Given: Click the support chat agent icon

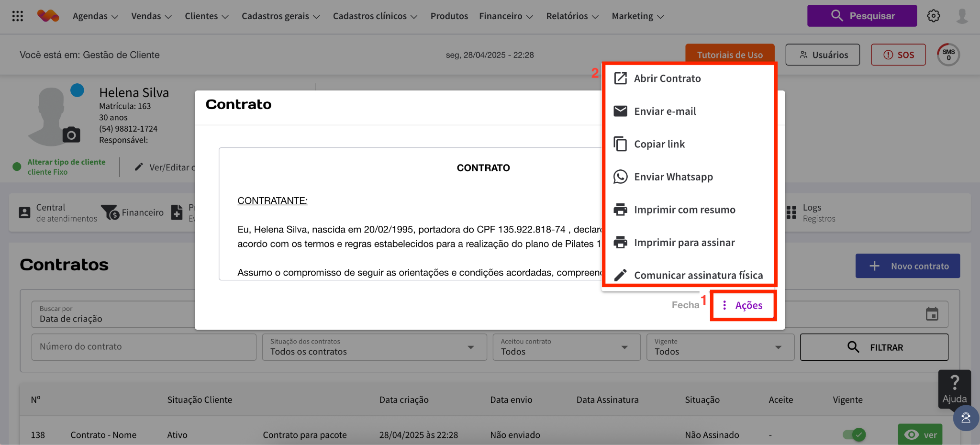Looking at the screenshot, I should point(966,418).
